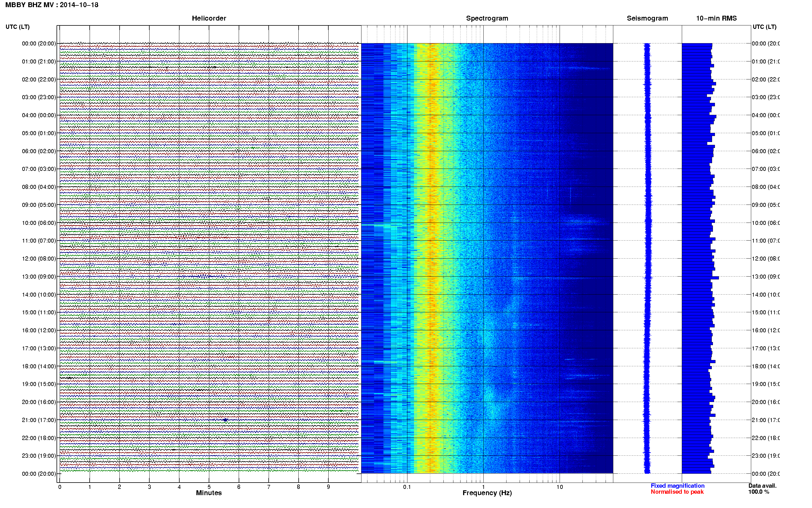
Task: Click the left '11:00 (07:00)' time label
Action: (x=39, y=241)
